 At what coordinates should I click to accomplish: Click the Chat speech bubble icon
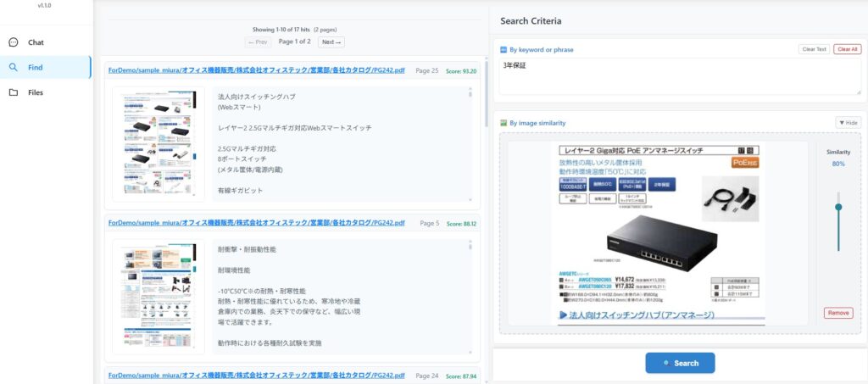tap(14, 42)
